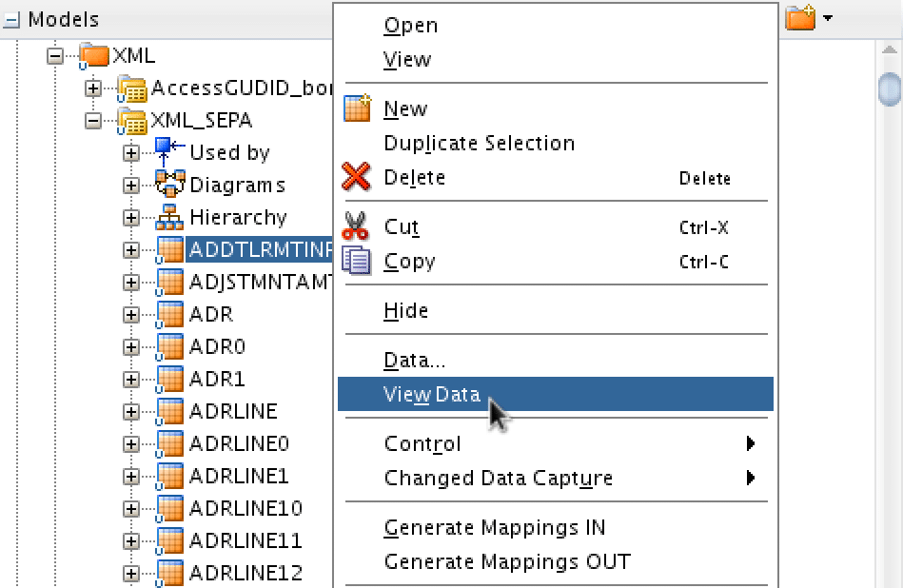This screenshot has width=903, height=588.
Task: Choose Delete in the context menu
Action: tap(555, 177)
